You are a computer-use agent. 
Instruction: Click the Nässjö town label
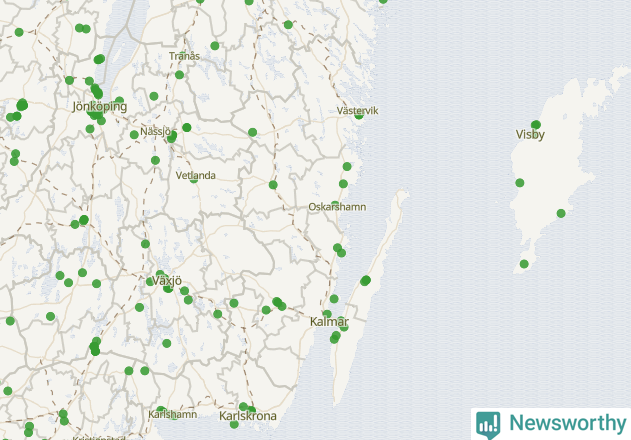pos(155,132)
